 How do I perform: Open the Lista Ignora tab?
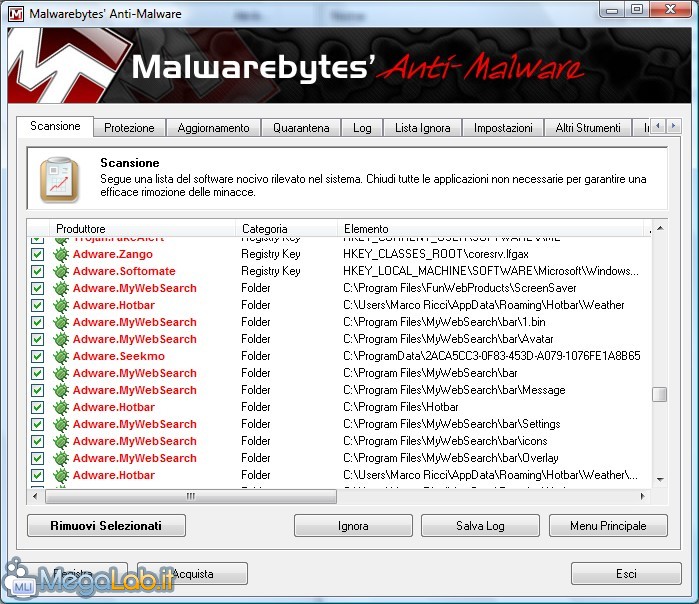(x=423, y=128)
